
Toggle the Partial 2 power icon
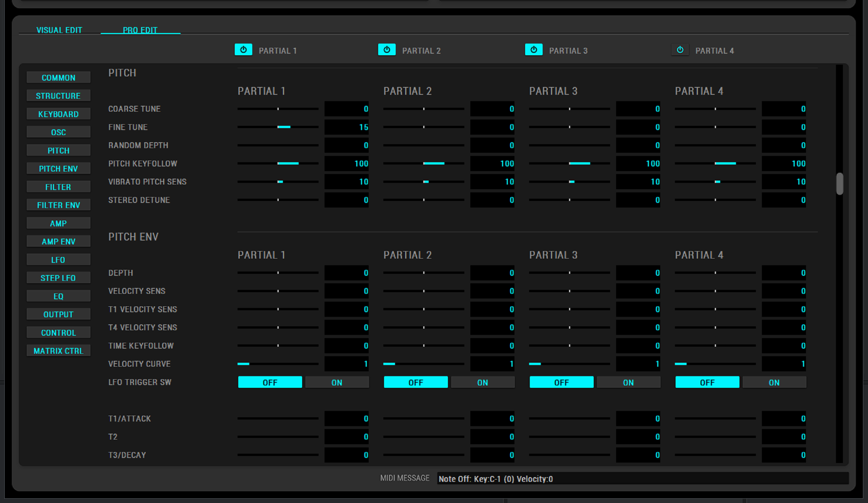[386, 50]
